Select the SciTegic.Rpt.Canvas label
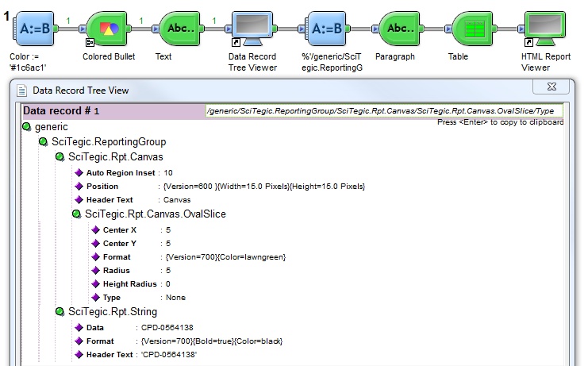Screen dimensions: 588x366 click(x=116, y=156)
